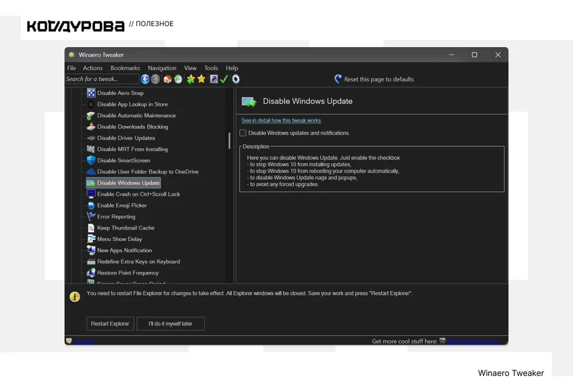Click the green checkmark toolbar icon

coord(224,79)
